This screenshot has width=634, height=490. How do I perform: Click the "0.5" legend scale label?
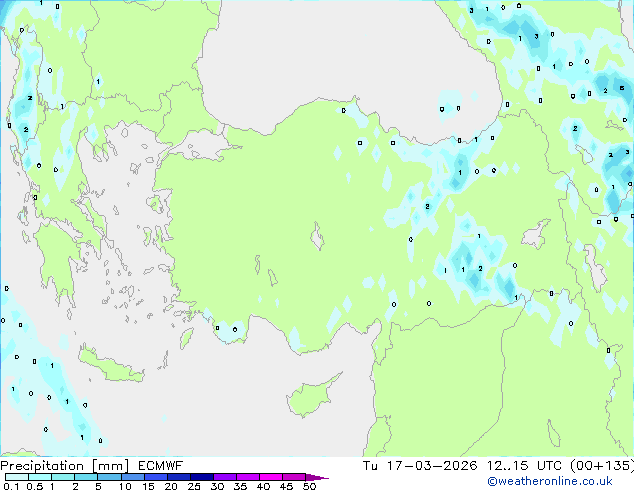(35, 486)
